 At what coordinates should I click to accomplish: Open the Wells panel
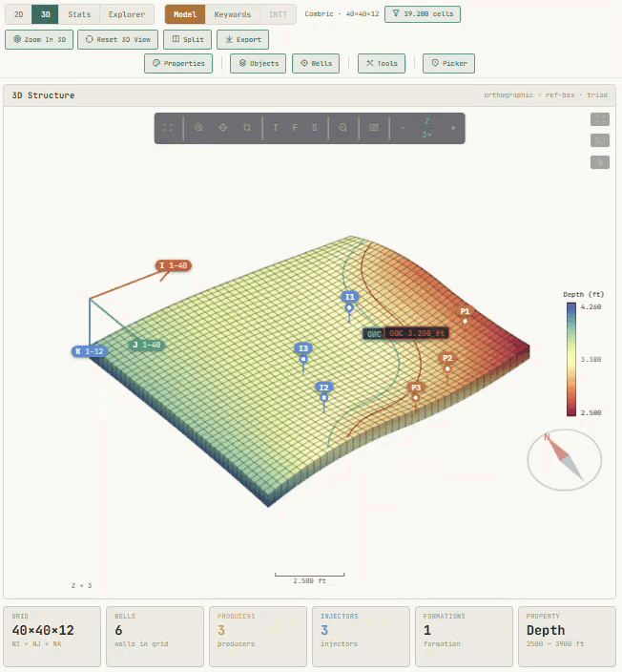(316, 63)
